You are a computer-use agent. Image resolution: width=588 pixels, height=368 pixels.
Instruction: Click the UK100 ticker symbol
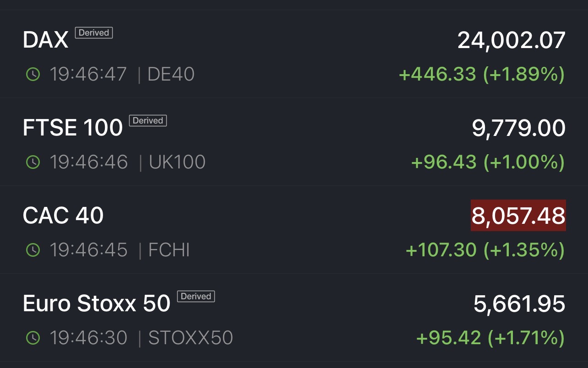177,162
